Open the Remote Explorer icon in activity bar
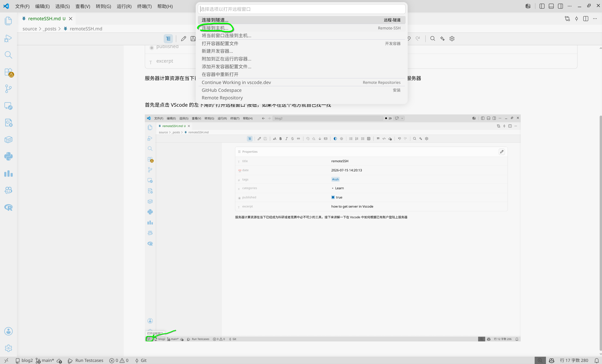This screenshot has height=364, width=602. click(8, 106)
